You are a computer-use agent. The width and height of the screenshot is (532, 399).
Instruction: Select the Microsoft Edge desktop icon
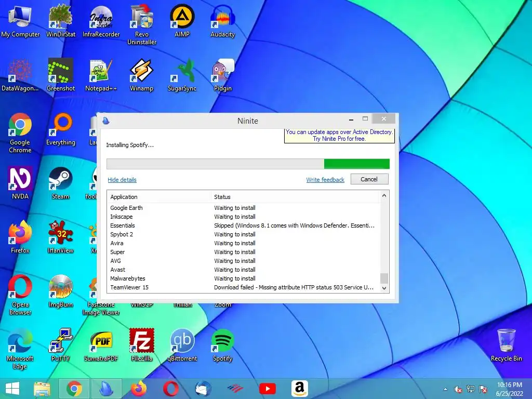[x=20, y=349]
